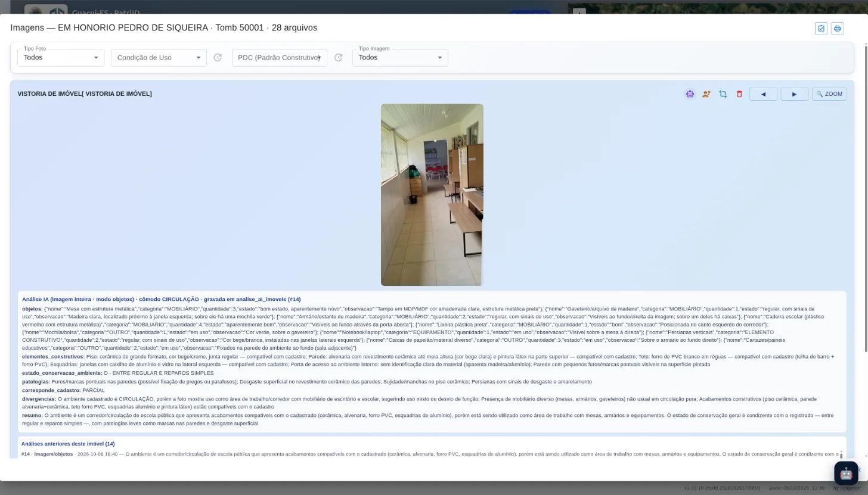
Task: Go to the previous image
Action: [x=763, y=94]
